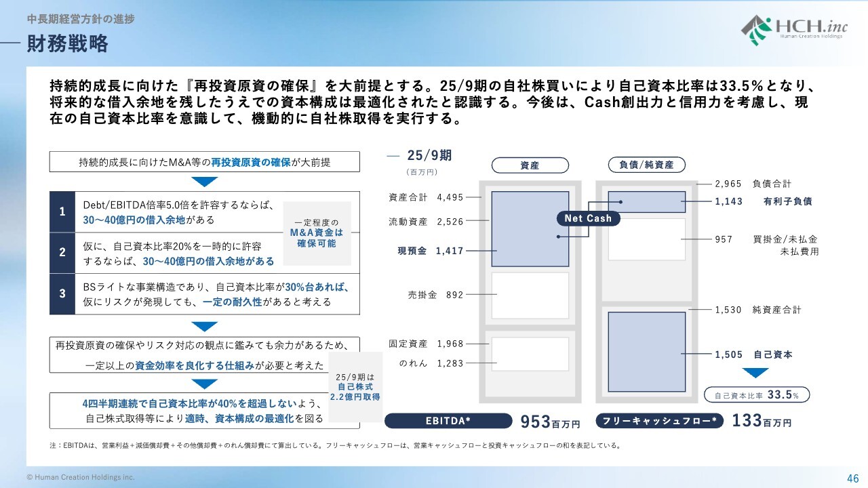Click the 自己資本比率 33.5% rounded badge
The width and height of the screenshot is (868, 488).
click(757, 395)
